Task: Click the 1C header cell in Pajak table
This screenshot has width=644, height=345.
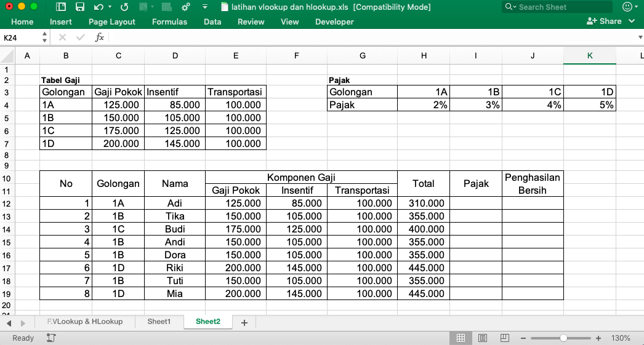Action: [x=533, y=92]
